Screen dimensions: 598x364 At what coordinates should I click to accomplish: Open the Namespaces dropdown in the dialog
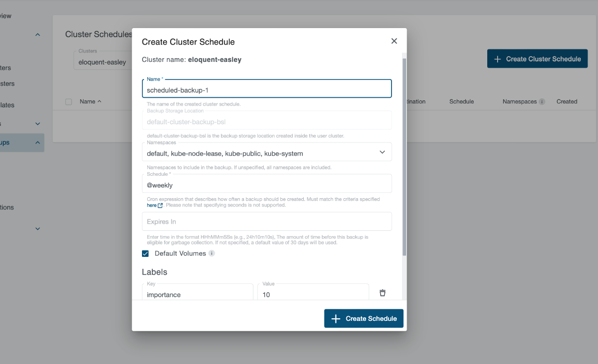pos(382,152)
